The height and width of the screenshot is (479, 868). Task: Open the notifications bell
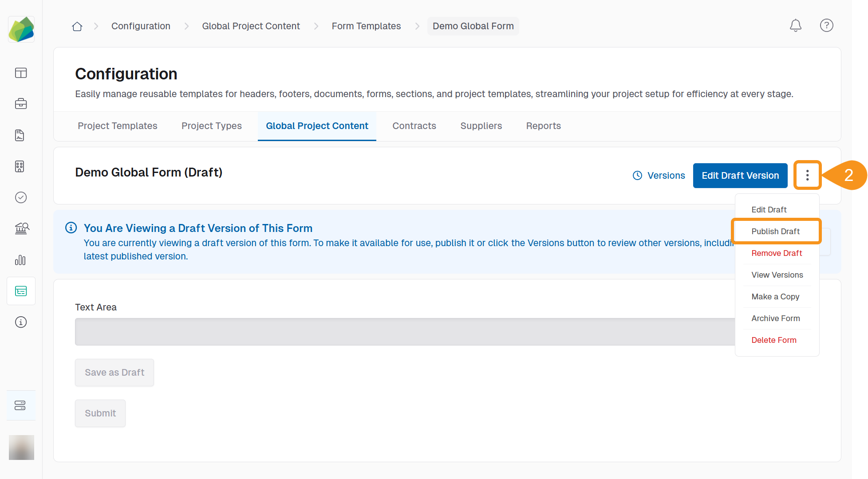point(795,26)
